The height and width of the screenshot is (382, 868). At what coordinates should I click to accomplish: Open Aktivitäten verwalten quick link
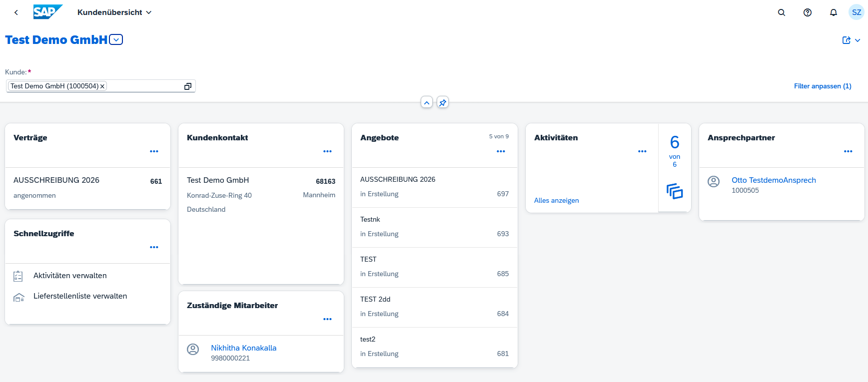click(70, 276)
